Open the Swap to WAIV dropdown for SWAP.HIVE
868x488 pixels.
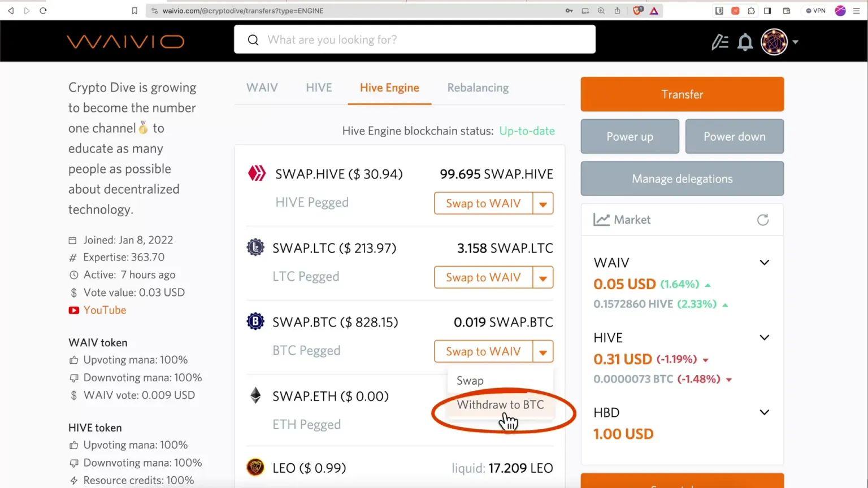click(x=542, y=203)
